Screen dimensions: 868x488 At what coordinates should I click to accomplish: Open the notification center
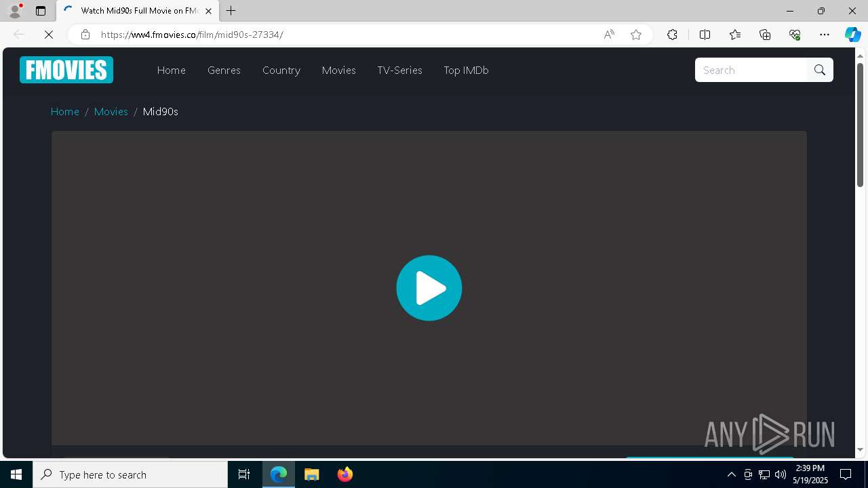point(846,474)
